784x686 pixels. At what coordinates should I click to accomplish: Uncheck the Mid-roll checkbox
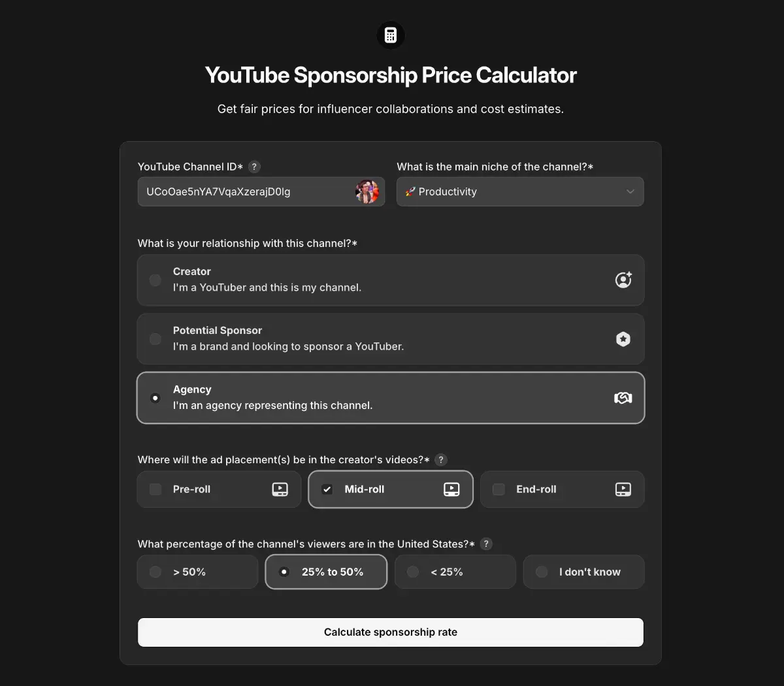[x=327, y=489]
